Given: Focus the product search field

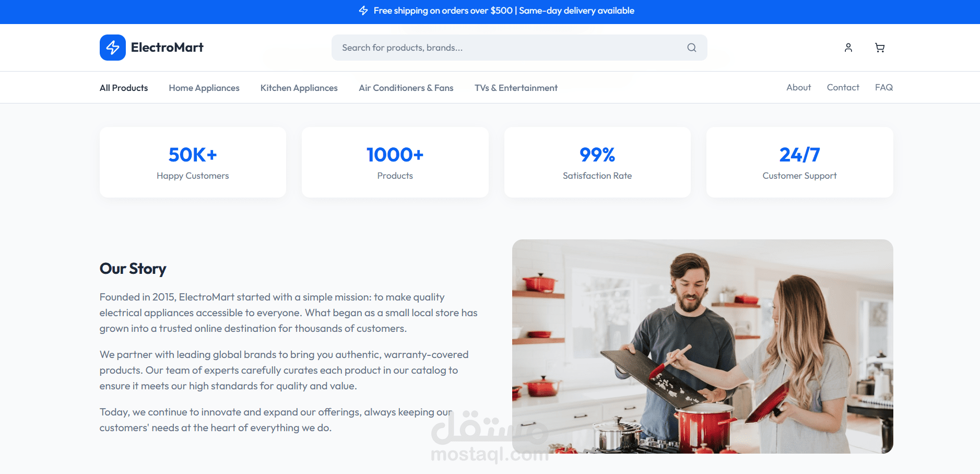Looking at the screenshot, I should [x=519, y=48].
